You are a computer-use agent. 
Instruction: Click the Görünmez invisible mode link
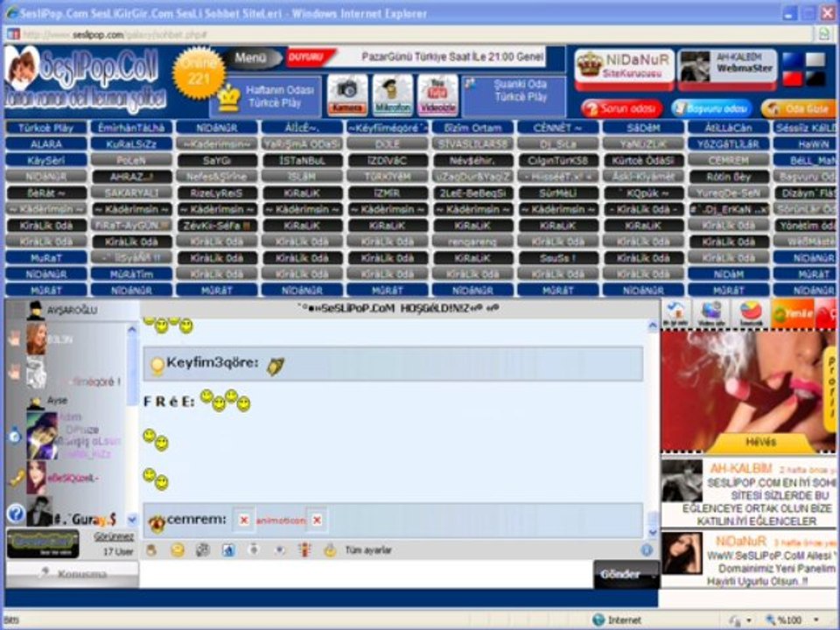(x=114, y=536)
